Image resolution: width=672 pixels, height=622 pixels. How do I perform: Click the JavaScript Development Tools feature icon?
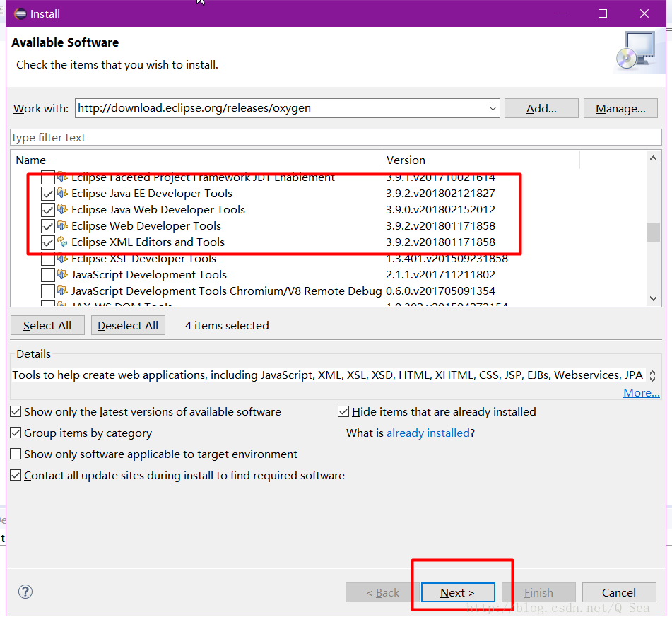(63, 275)
